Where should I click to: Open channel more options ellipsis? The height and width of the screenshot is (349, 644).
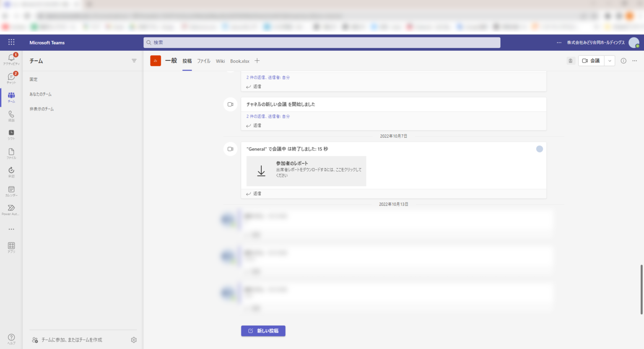635,61
